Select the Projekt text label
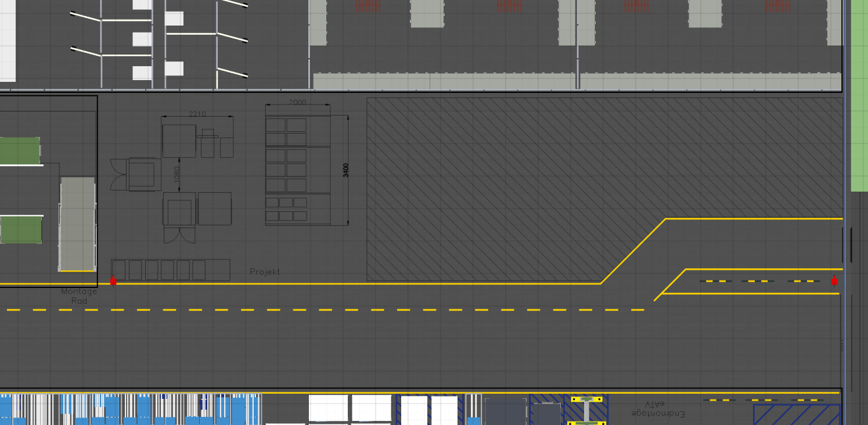This screenshot has width=868, height=425. (x=265, y=272)
